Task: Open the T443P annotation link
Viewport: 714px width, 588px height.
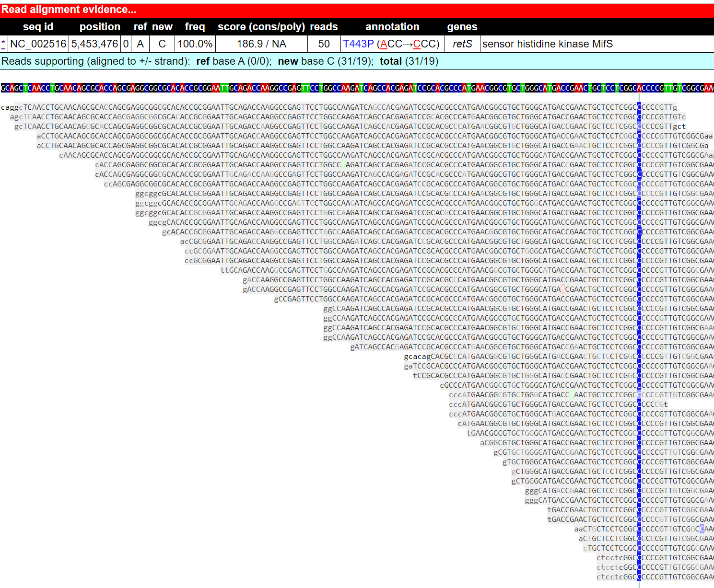Action: click(358, 44)
